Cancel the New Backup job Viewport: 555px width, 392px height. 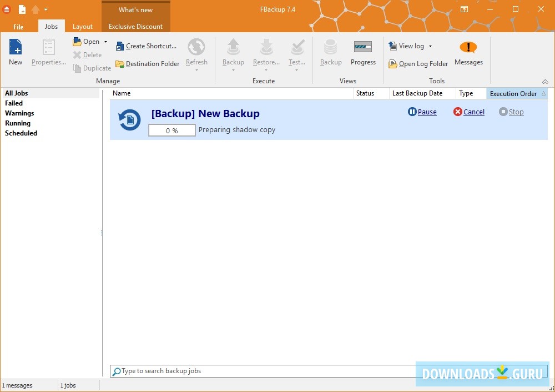(469, 112)
